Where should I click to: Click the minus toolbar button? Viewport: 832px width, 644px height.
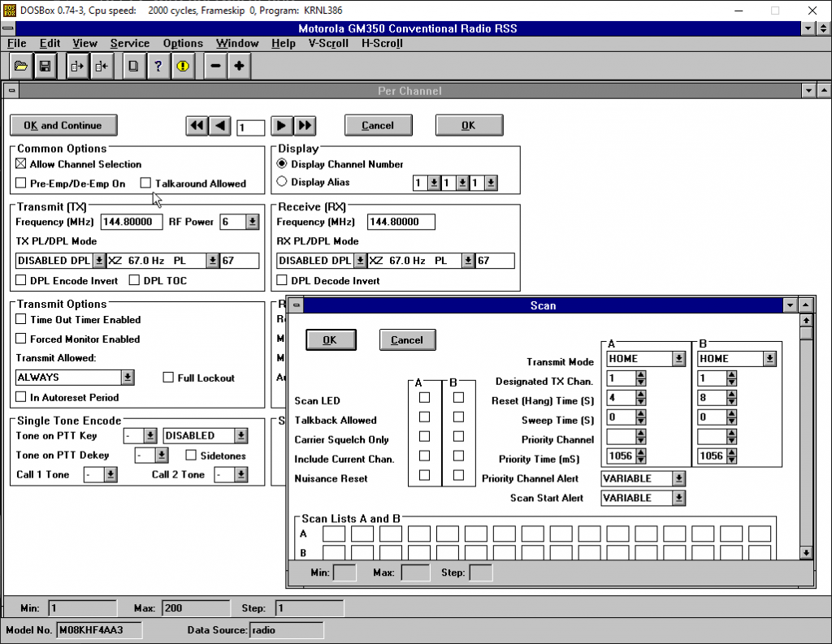[215, 67]
